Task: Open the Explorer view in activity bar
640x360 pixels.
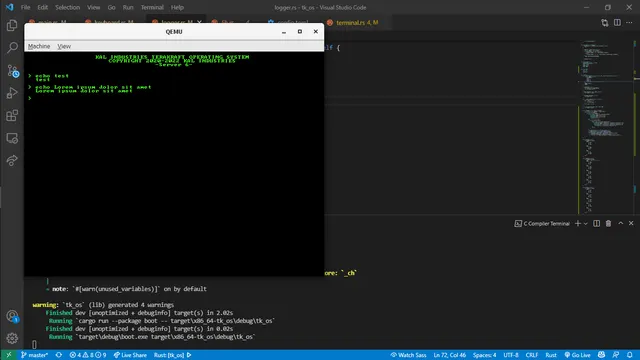Action: (12, 25)
